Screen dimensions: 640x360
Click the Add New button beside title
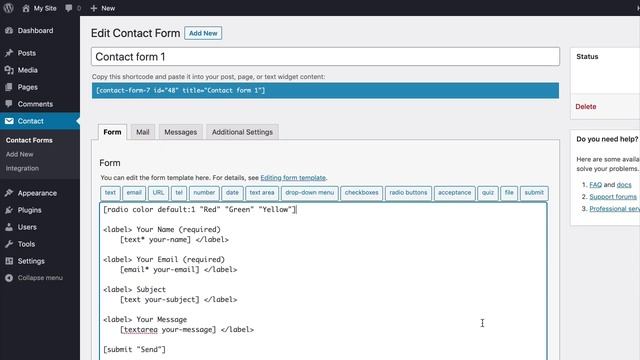203,33
